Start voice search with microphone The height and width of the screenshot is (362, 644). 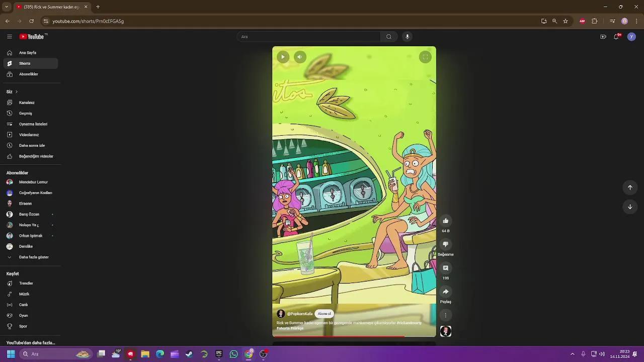[408, 37]
